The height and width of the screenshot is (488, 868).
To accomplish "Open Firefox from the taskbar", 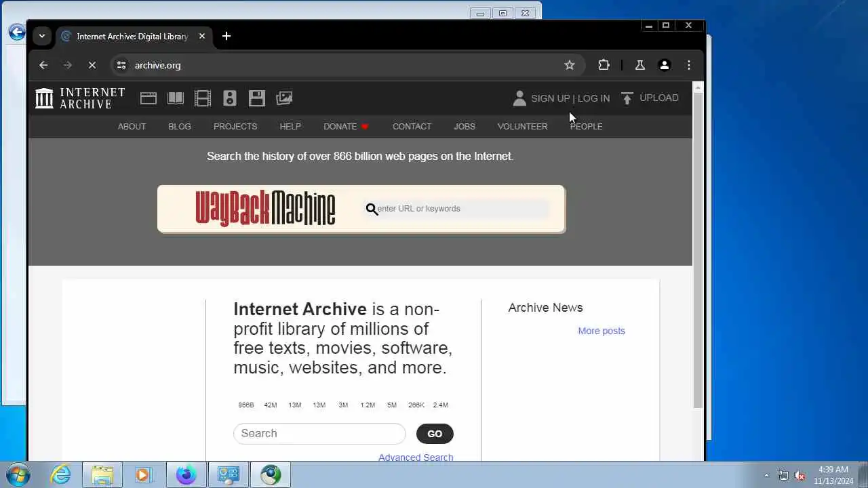I will (x=186, y=474).
